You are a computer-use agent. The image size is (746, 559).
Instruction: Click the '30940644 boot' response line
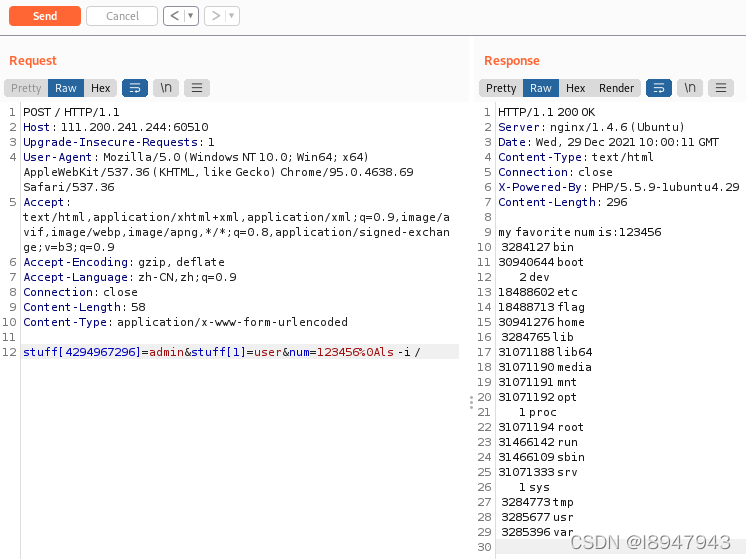click(540, 262)
